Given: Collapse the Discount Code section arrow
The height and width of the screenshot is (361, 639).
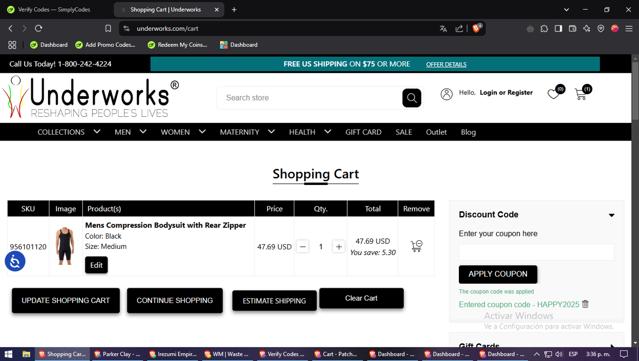Looking at the screenshot, I should pos(611,215).
